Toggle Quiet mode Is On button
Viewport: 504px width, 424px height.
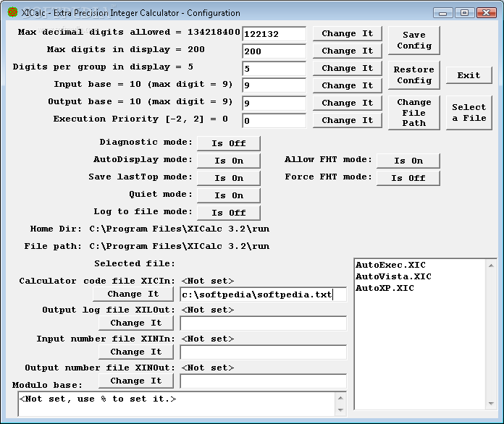229,195
